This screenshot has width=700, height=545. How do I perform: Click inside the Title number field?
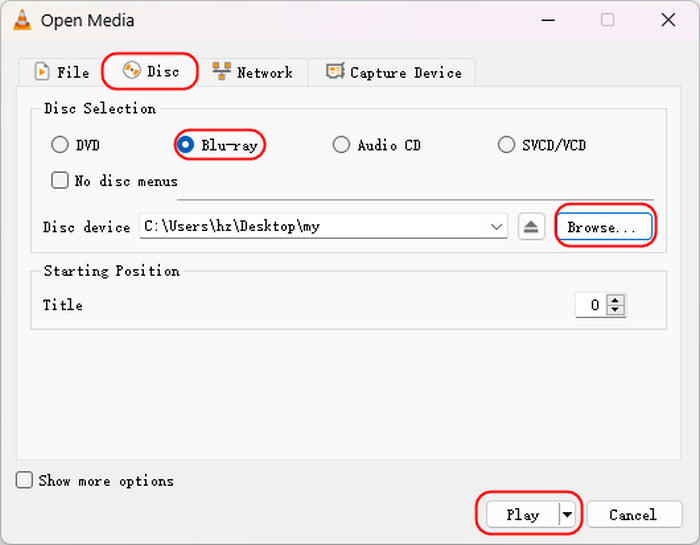(592, 305)
